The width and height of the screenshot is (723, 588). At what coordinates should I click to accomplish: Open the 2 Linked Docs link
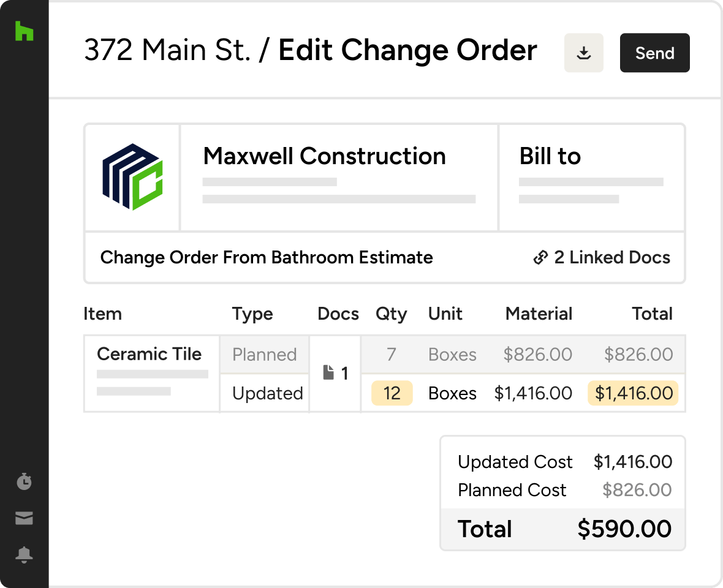click(611, 258)
